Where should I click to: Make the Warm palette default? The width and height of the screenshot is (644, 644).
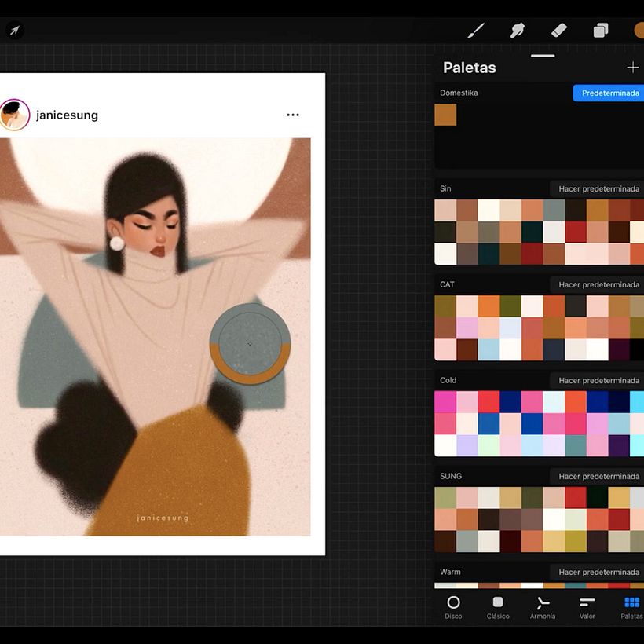(x=597, y=572)
